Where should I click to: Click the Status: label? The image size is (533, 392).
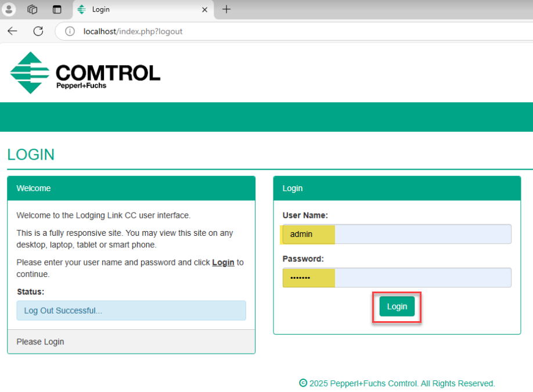tap(31, 292)
